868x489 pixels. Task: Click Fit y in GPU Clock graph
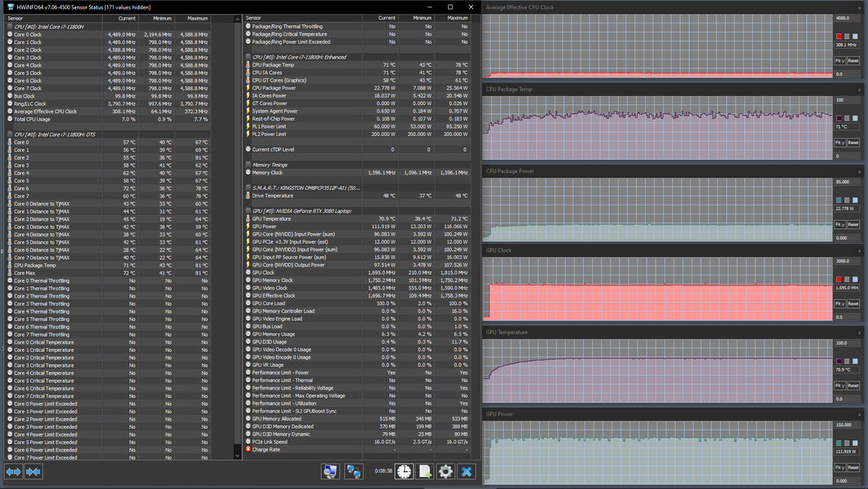(x=840, y=304)
